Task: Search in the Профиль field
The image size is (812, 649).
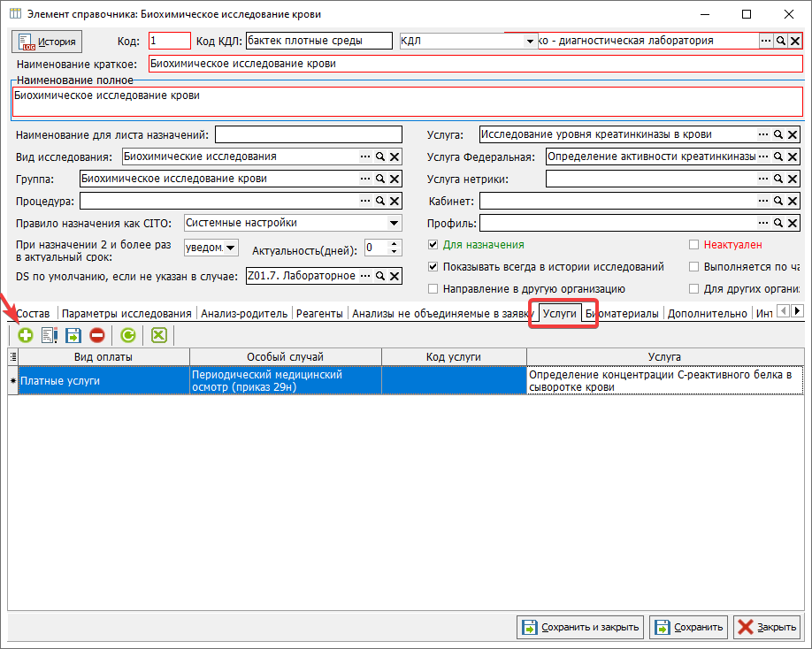Action: 778,223
